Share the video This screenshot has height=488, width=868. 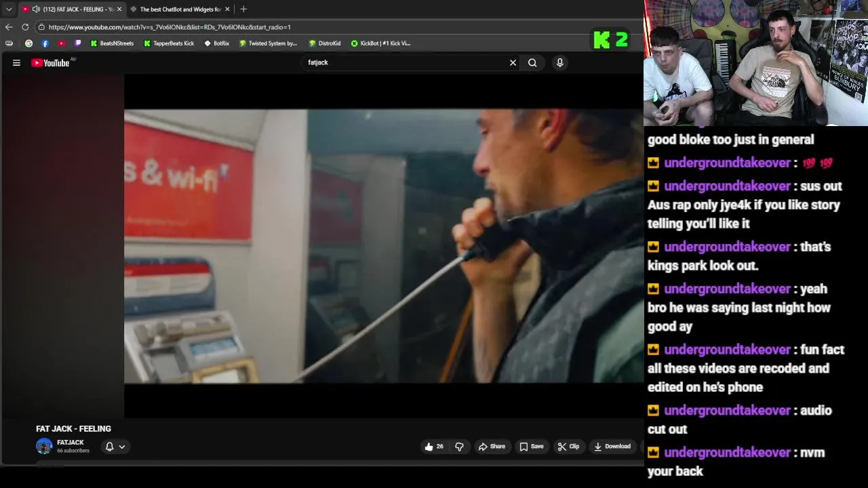[x=492, y=447]
